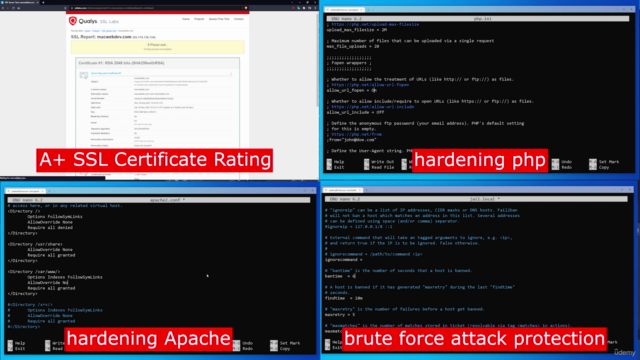Open a new browser tab with plus icon
The image size is (640, 360).
(x=43, y=2)
